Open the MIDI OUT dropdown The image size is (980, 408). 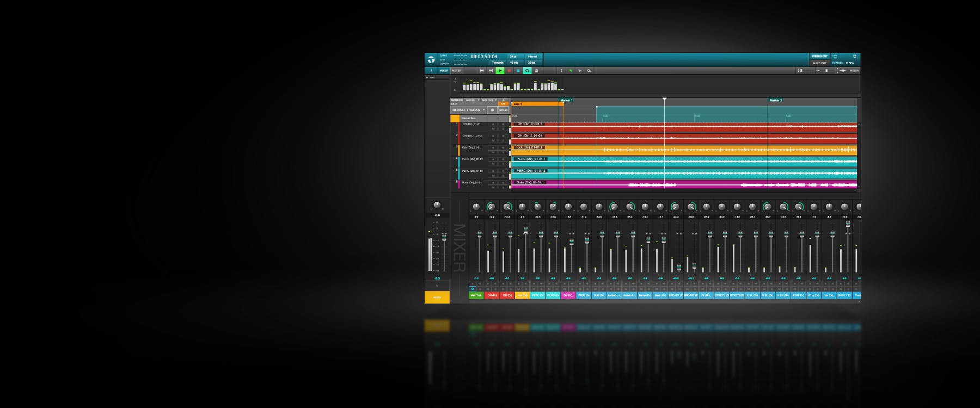[495, 100]
